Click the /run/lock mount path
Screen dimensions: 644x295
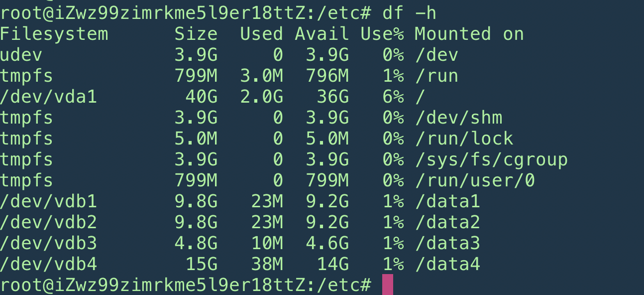(463, 139)
